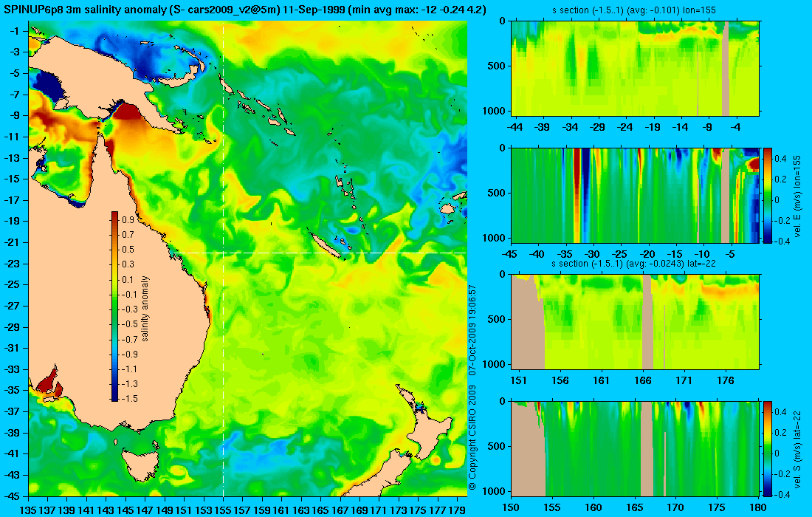
Task: Click longitude label '147' on the map axis
Action: pyautogui.click(x=145, y=510)
